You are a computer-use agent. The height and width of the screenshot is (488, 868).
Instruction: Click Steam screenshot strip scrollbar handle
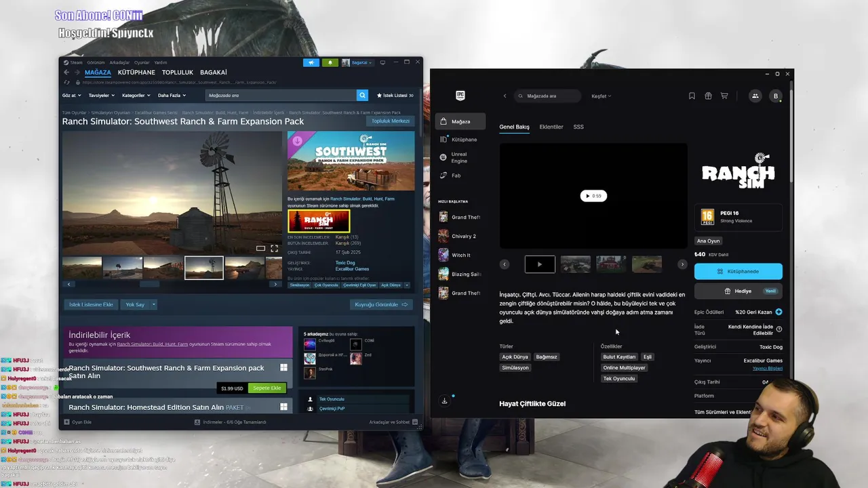tap(149, 284)
